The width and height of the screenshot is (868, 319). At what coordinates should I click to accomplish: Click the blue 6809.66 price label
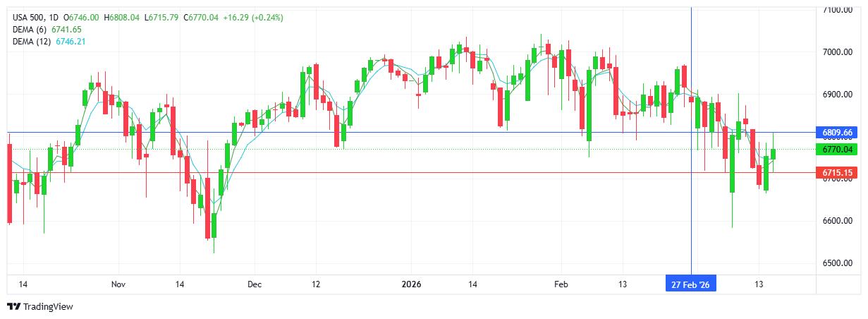(838, 133)
